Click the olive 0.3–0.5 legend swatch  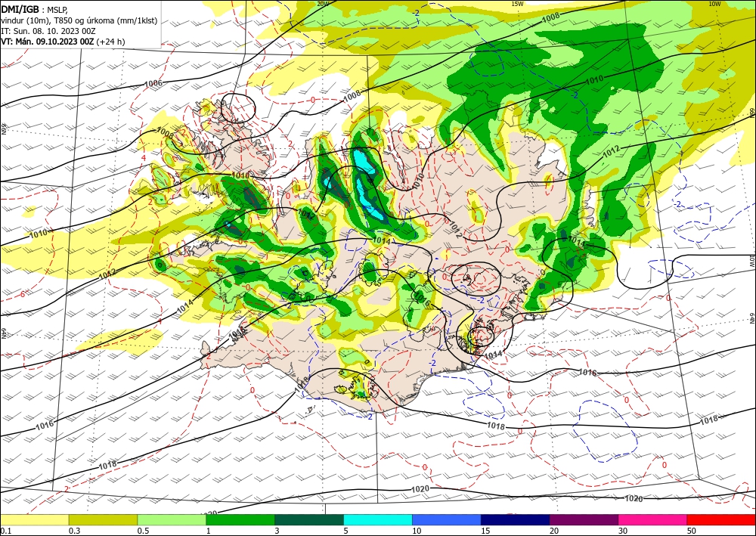(103, 519)
